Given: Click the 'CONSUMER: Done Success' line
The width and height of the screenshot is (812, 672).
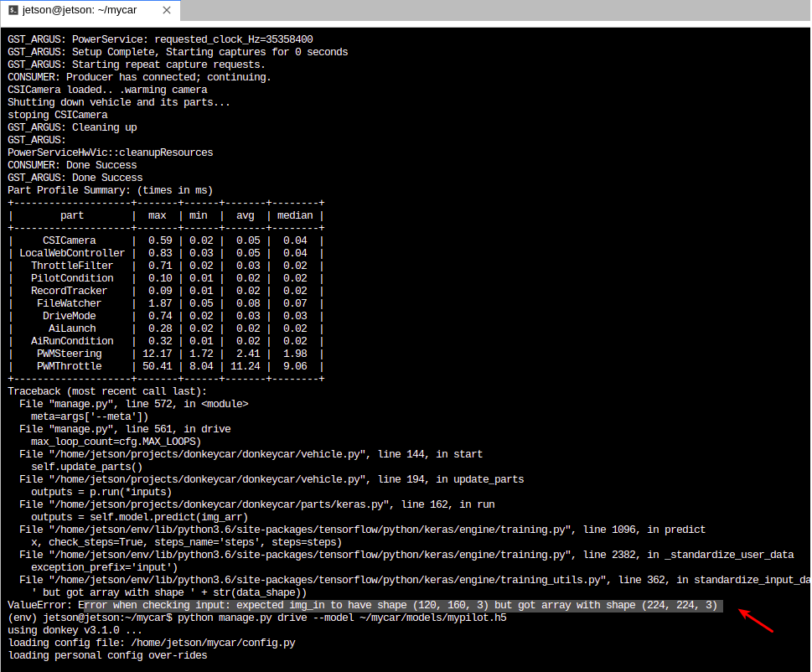Looking at the screenshot, I should point(72,165).
